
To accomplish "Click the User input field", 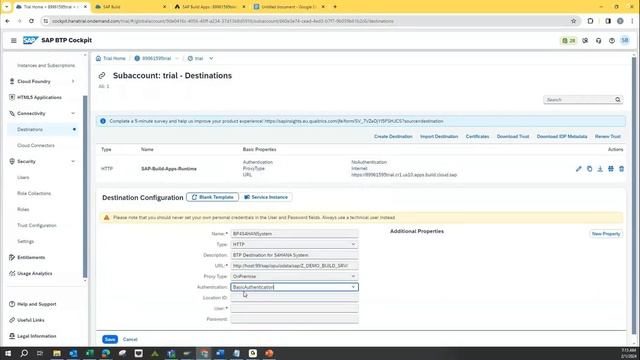I will [294, 308].
